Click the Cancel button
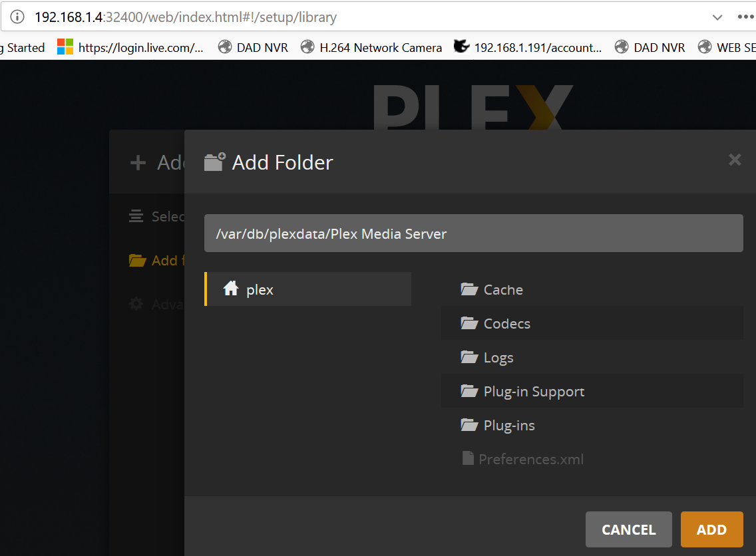This screenshot has width=756, height=556. click(x=629, y=529)
